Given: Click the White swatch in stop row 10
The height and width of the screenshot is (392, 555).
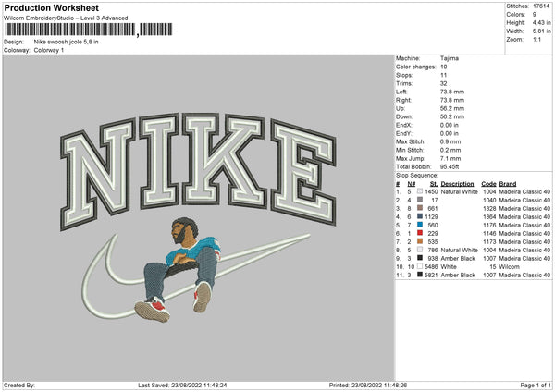Looking at the screenshot, I should click(420, 266).
